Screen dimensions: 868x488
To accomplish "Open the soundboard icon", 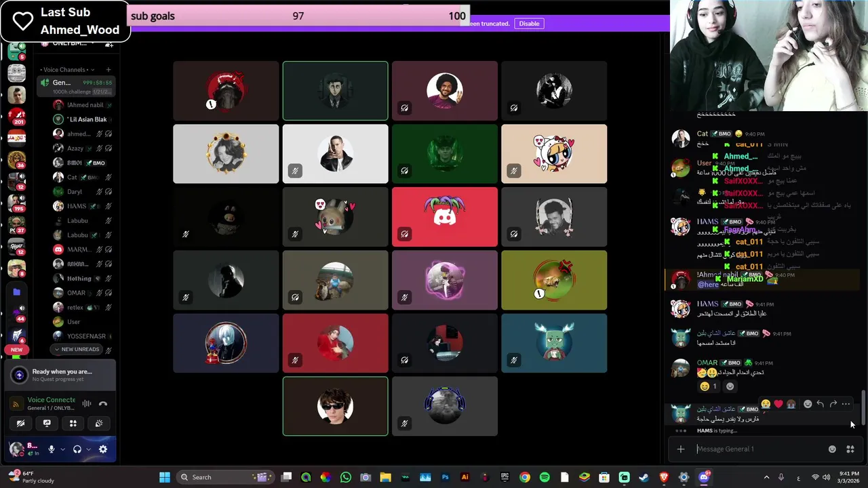I will click(99, 423).
